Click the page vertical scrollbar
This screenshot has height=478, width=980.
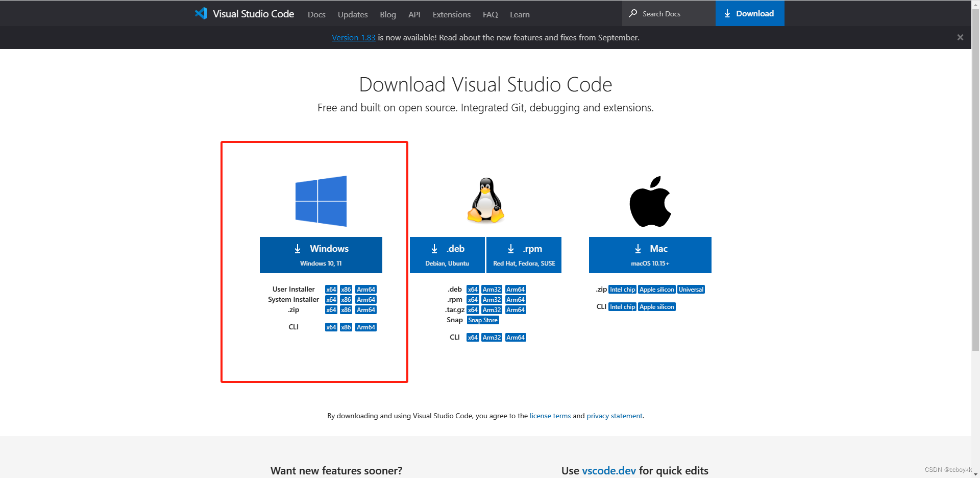pos(975,179)
